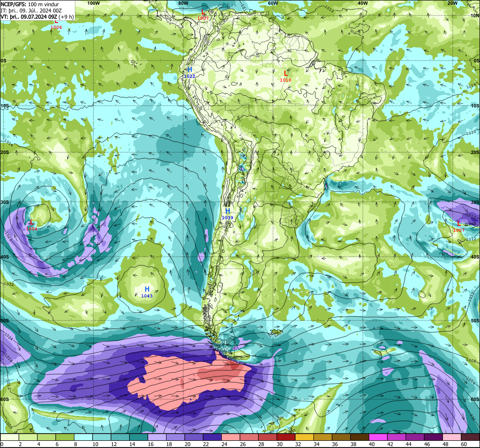Click the H 1043 high pressure marker
Viewport: 480px width, 448px height.
click(x=147, y=292)
